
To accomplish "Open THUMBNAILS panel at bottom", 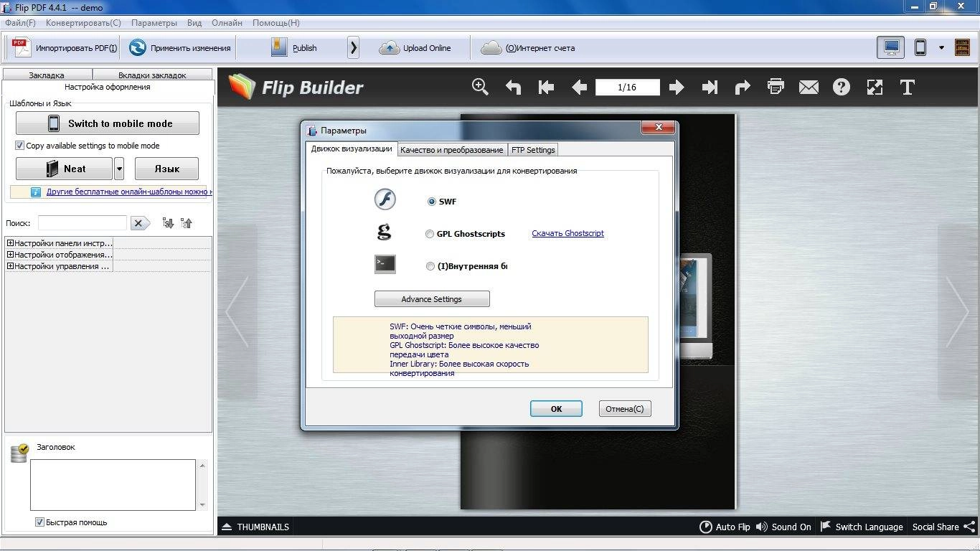I will [x=255, y=527].
